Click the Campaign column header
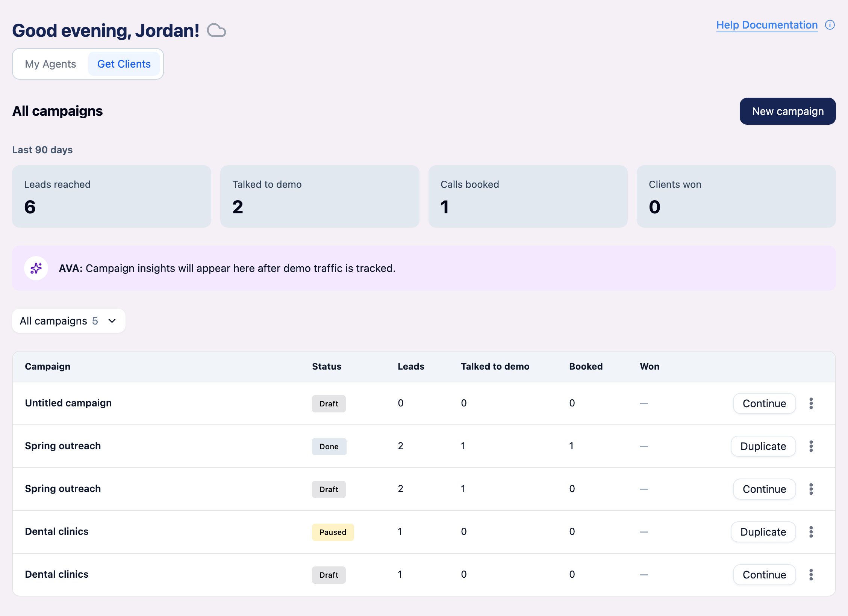This screenshot has width=848, height=616. (x=48, y=367)
